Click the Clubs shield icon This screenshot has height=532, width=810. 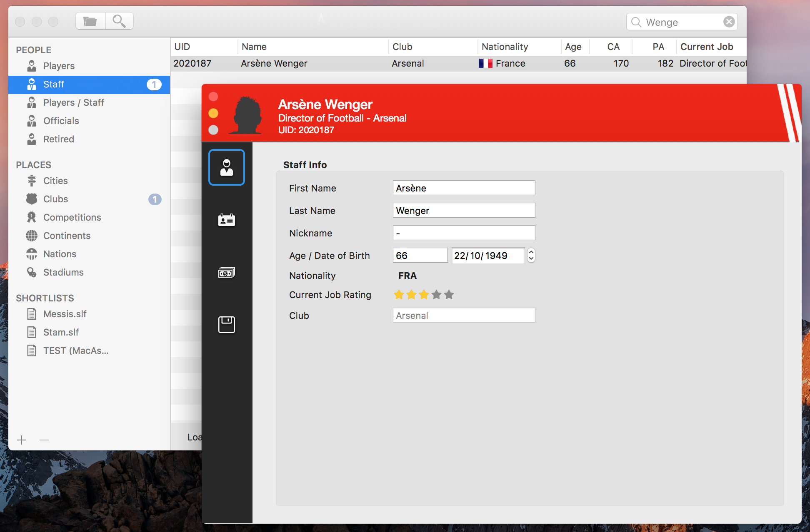click(32, 199)
